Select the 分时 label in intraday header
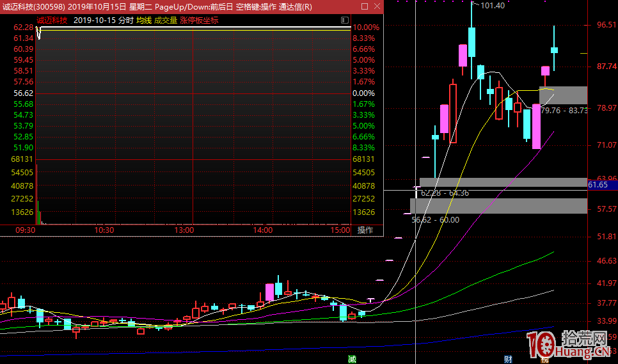The image size is (618, 364). [x=126, y=20]
